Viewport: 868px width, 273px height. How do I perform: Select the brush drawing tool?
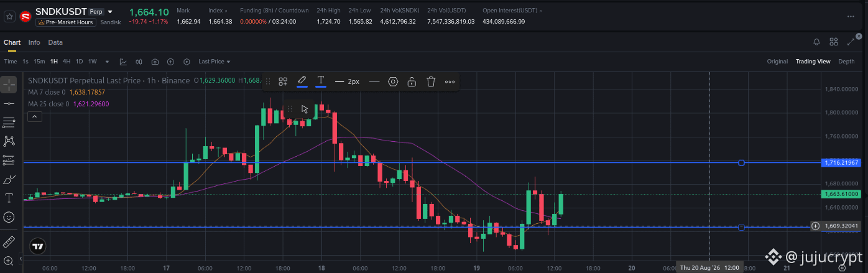click(9, 180)
